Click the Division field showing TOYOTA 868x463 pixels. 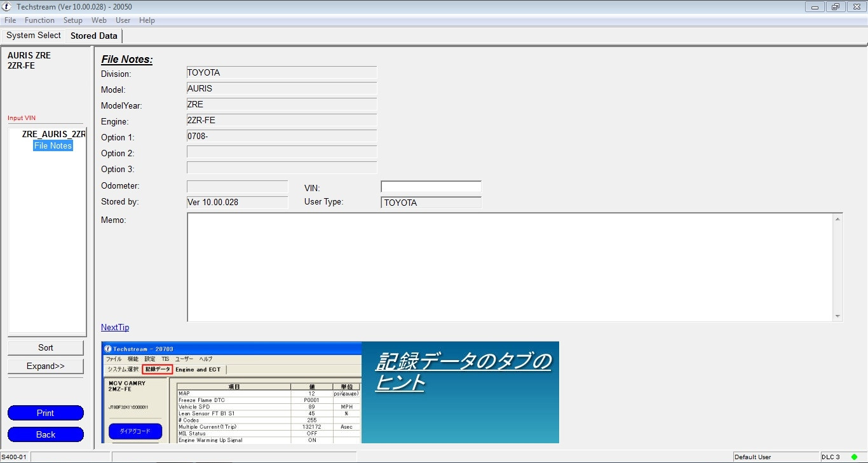(x=281, y=72)
